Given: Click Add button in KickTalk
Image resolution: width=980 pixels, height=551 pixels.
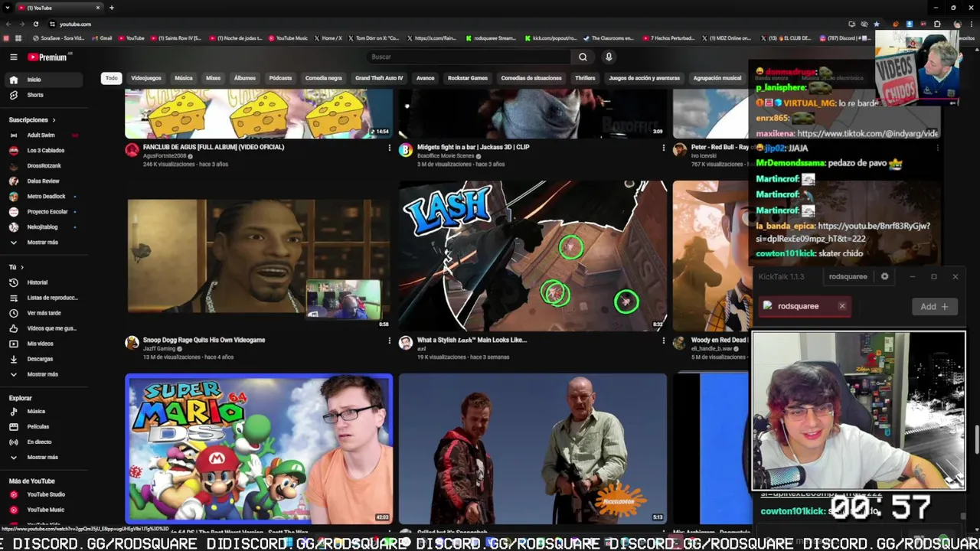Looking at the screenshot, I should coord(934,307).
